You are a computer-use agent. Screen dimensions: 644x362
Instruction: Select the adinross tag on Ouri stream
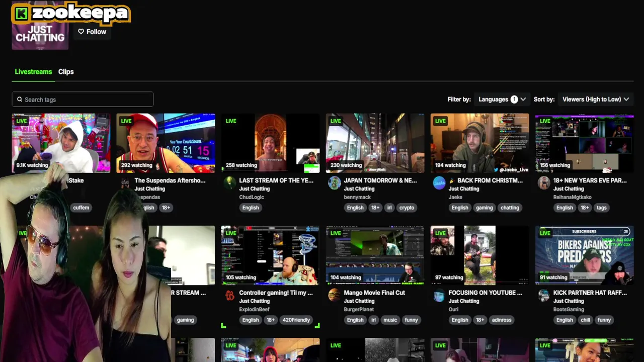tap(501, 320)
